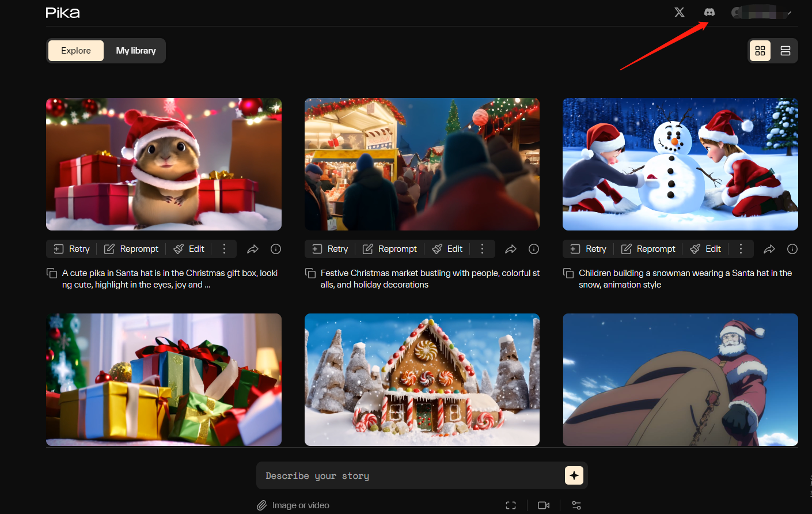This screenshot has height=514, width=812.
Task: Select the Explore tab
Action: (76, 51)
